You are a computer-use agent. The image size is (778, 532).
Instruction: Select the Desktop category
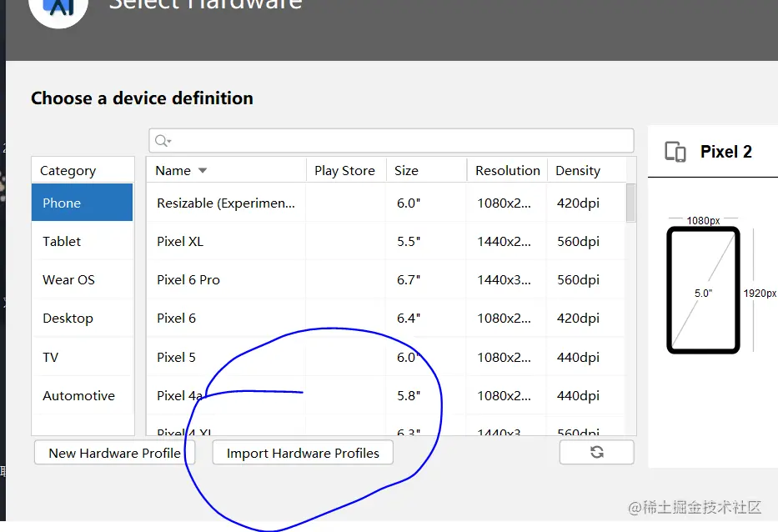coord(83,318)
